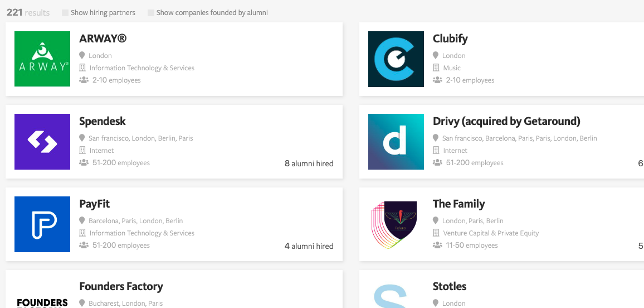The height and width of the screenshot is (308, 644).
Task: Click '51-200 employees' under PayFit
Action: coord(121,246)
